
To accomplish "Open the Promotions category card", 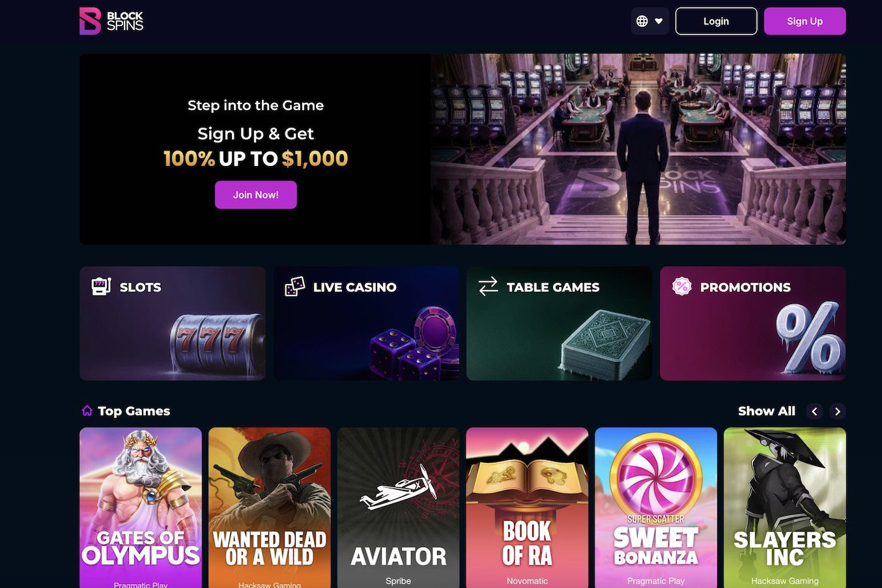I will click(753, 323).
